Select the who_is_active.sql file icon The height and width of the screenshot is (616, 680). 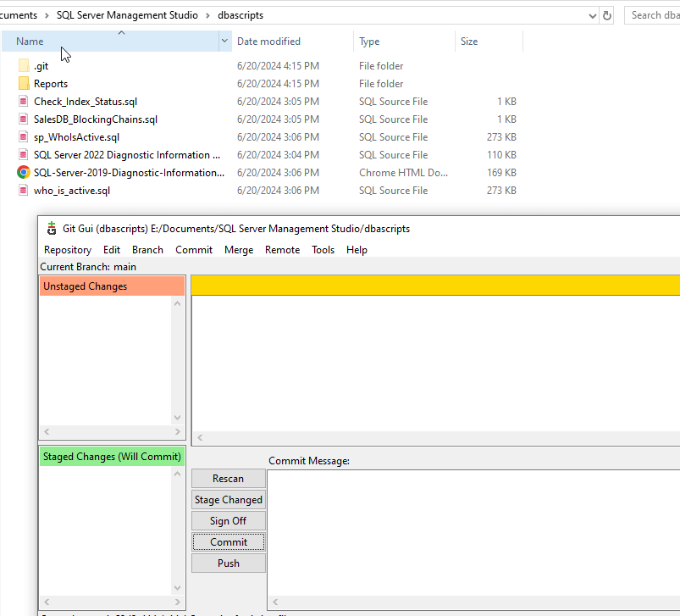24,191
